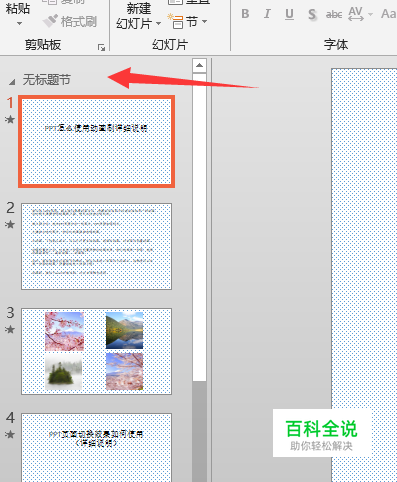Select the Format Painter tool
The width and height of the screenshot is (397, 482).
coord(70,22)
